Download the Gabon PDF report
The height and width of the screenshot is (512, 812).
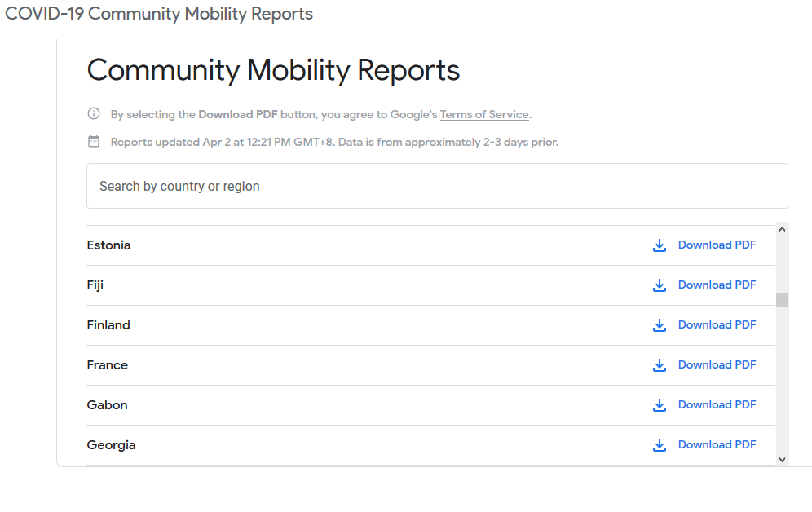(717, 405)
